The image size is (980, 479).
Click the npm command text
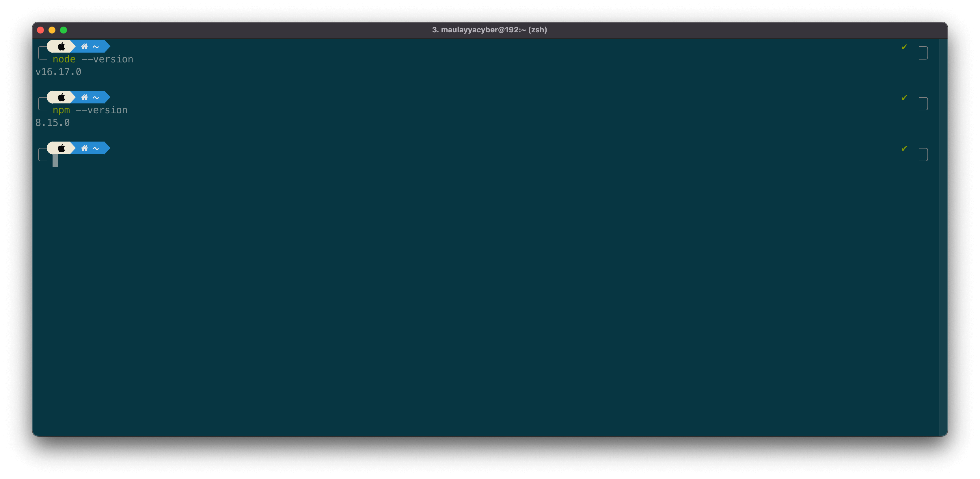click(61, 110)
